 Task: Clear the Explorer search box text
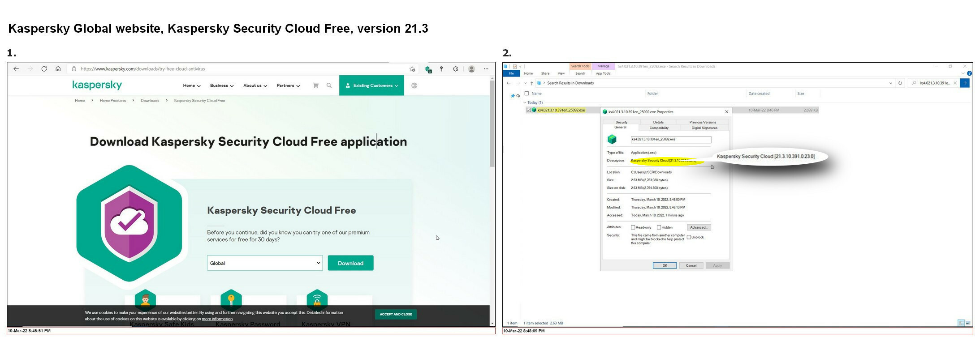pyautogui.click(x=955, y=83)
